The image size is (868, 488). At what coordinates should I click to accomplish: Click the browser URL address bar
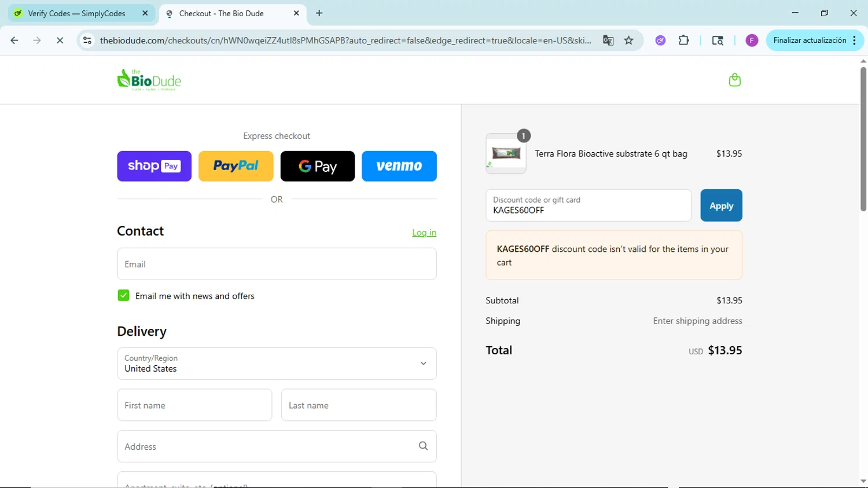point(345,41)
